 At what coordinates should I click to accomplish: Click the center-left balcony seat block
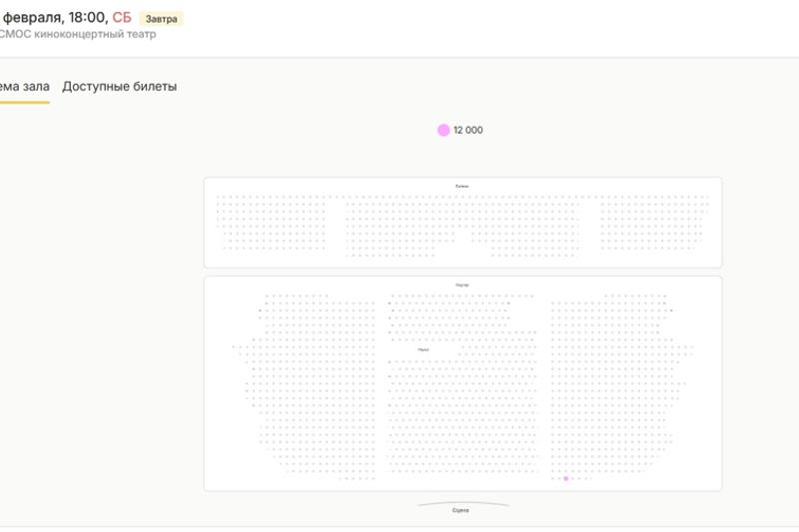(x=404, y=226)
